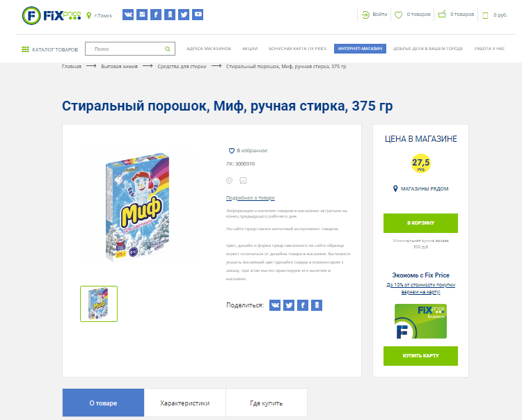The width and height of the screenshot is (522, 420).
Task: Open YouTube icon in header
Action: coord(198,15)
